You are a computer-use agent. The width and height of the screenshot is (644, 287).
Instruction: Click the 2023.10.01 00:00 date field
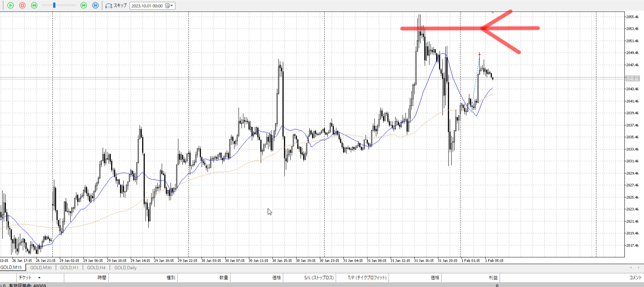coord(147,6)
